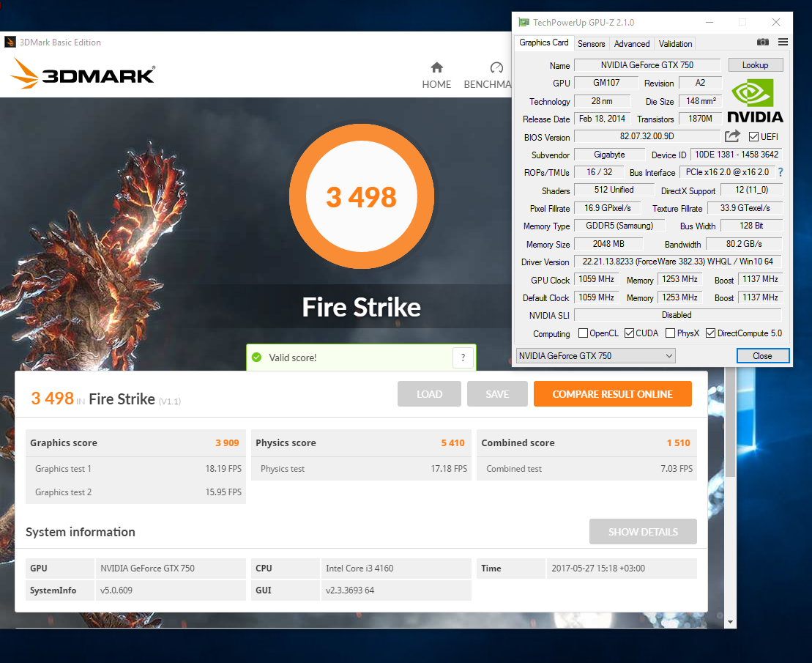This screenshot has width=812, height=663.
Task: Click the LOAD button
Action: 429,394
